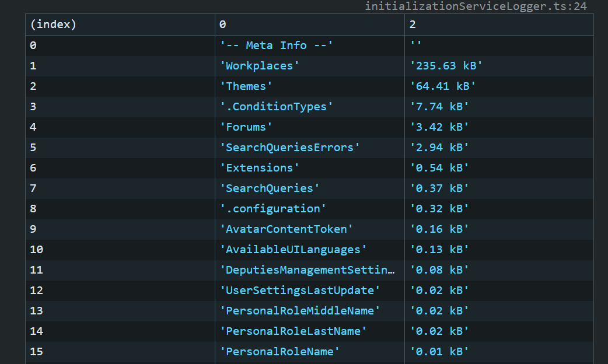The image size is (608, 364).
Task: Click the 'AvailableUILanguages' cell
Action: [293, 250]
